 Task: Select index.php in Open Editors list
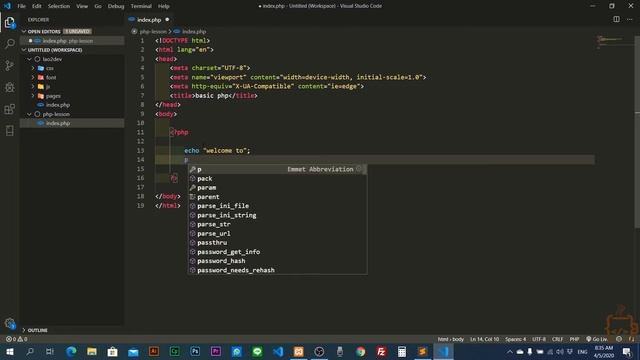(72, 41)
